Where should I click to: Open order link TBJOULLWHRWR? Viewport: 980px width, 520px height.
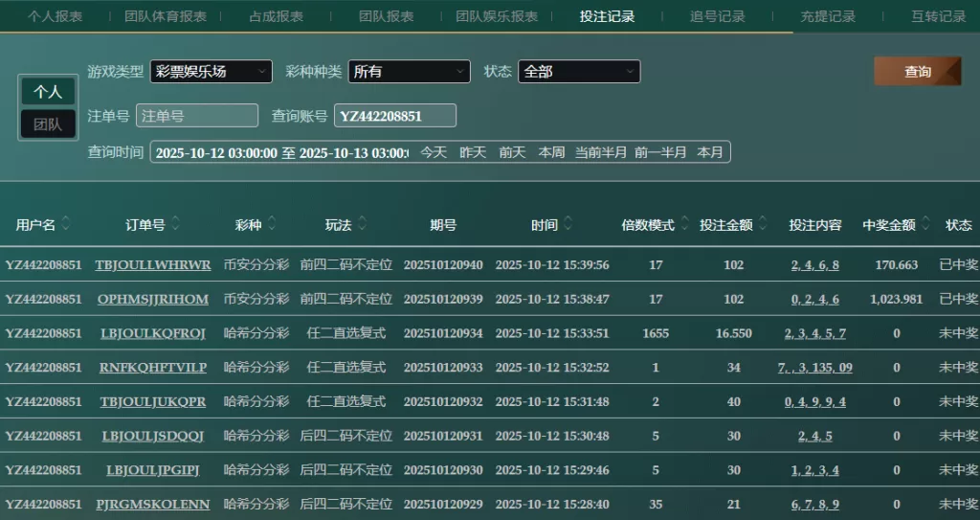[x=153, y=265]
